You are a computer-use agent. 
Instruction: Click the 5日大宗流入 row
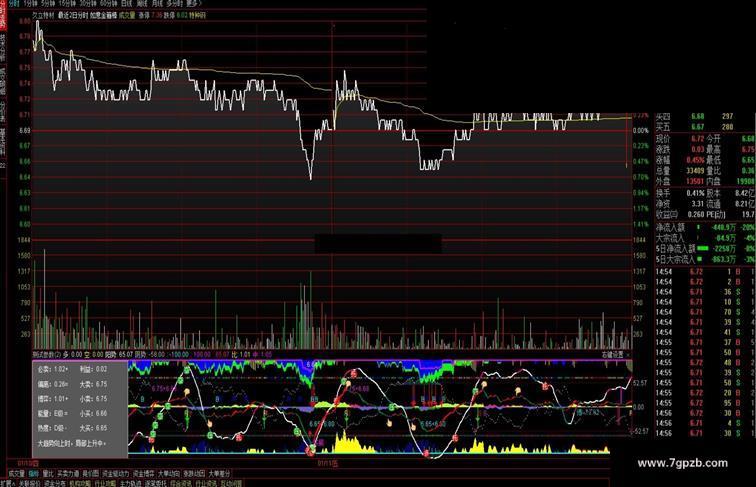[705, 259]
